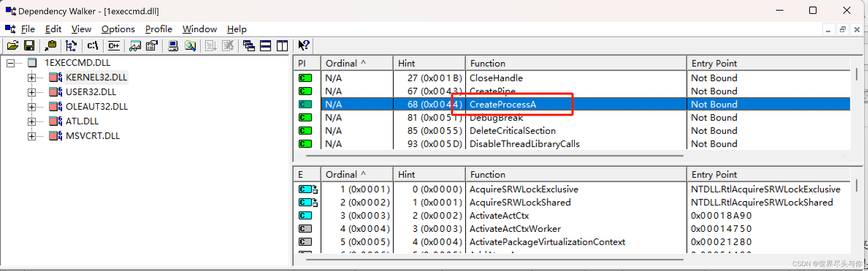Click the imports list horizontal scrollbar
This screenshot has height=271, width=868.
(x=495, y=156)
